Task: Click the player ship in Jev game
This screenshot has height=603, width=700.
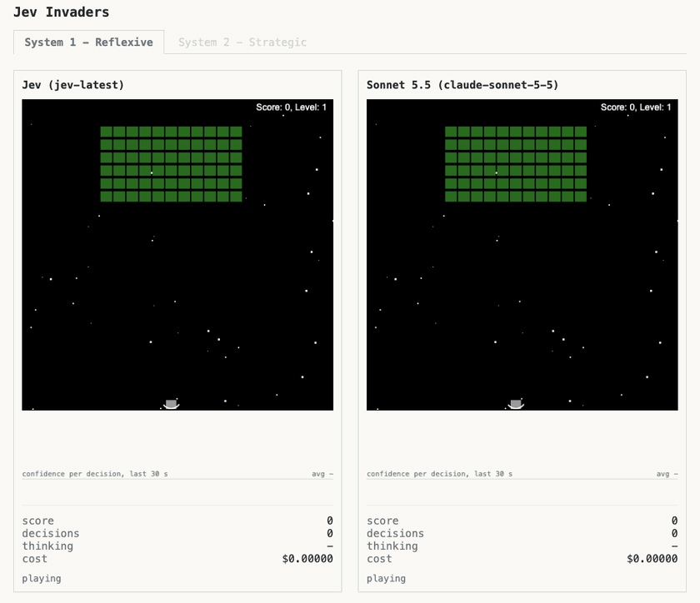Action: click(x=171, y=404)
